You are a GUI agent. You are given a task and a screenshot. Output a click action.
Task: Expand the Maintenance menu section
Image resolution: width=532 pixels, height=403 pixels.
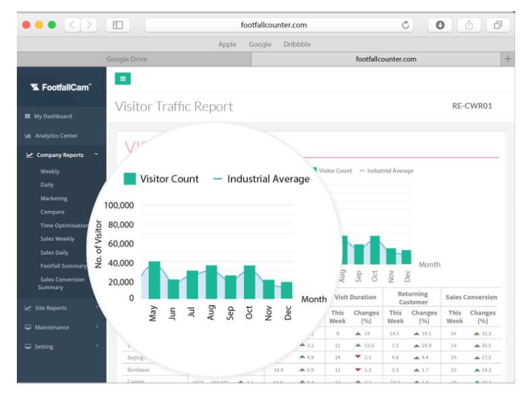(97, 328)
